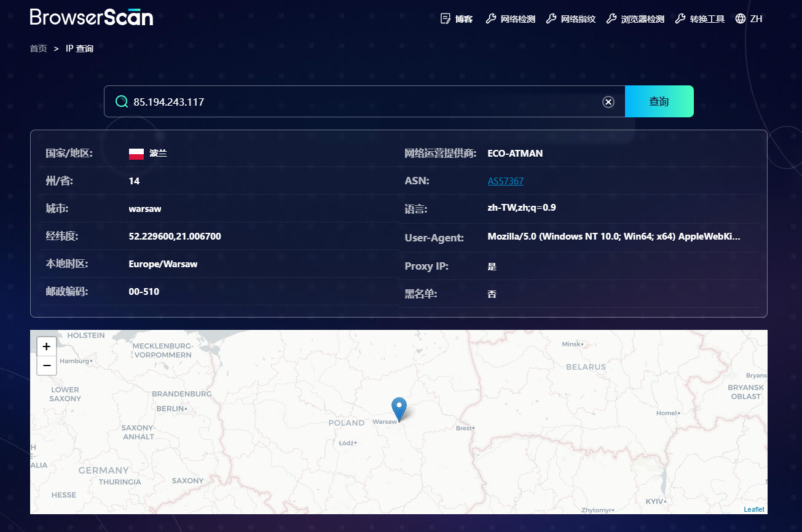802x532 pixels.
Task: Click the search magnifier icon in IP field
Action: [122, 101]
